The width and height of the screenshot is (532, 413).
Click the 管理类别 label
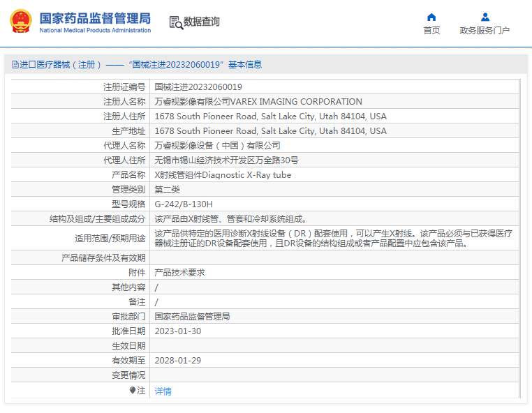pyautogui.click(x=128, y=190)
